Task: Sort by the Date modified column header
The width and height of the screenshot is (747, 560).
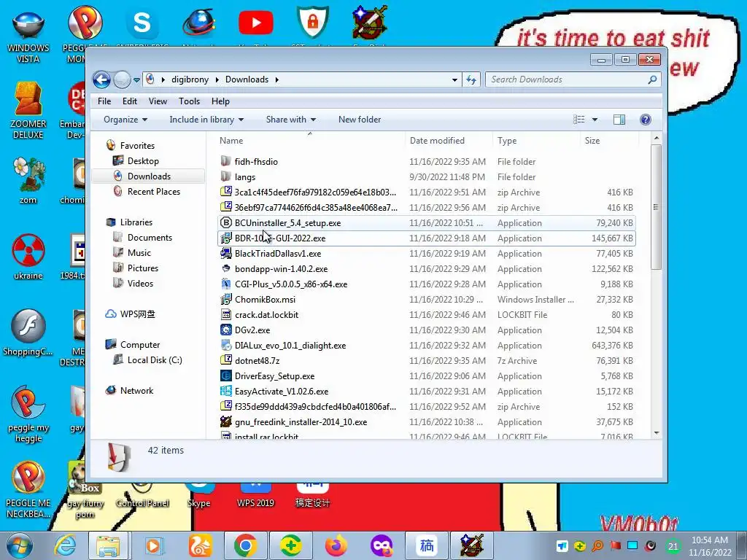Action: click(449, 141)
